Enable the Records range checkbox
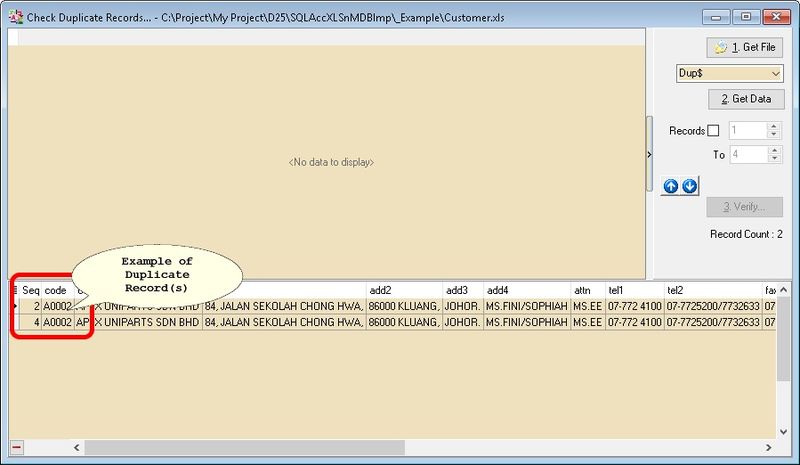Screen dimensions: 800x465 pos(713,130)
